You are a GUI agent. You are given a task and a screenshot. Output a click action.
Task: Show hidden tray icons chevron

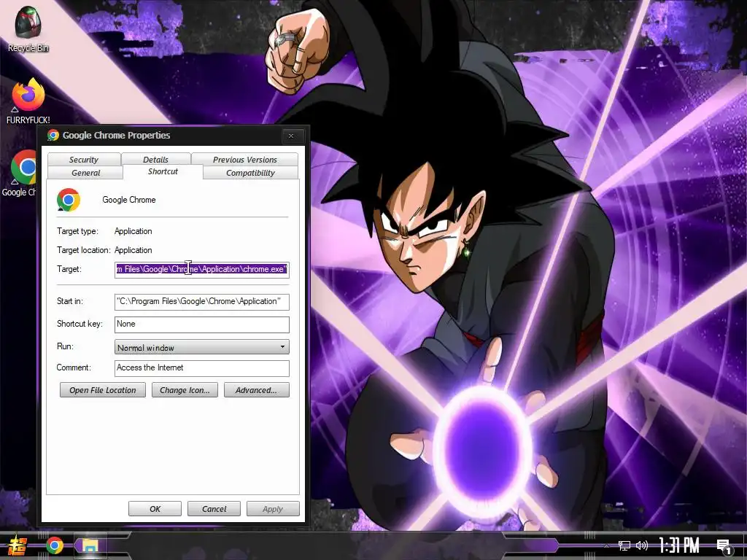point(606,545)
